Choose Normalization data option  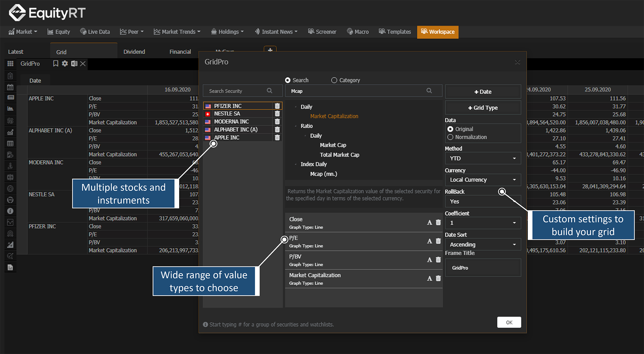click(x=450, y=137)
